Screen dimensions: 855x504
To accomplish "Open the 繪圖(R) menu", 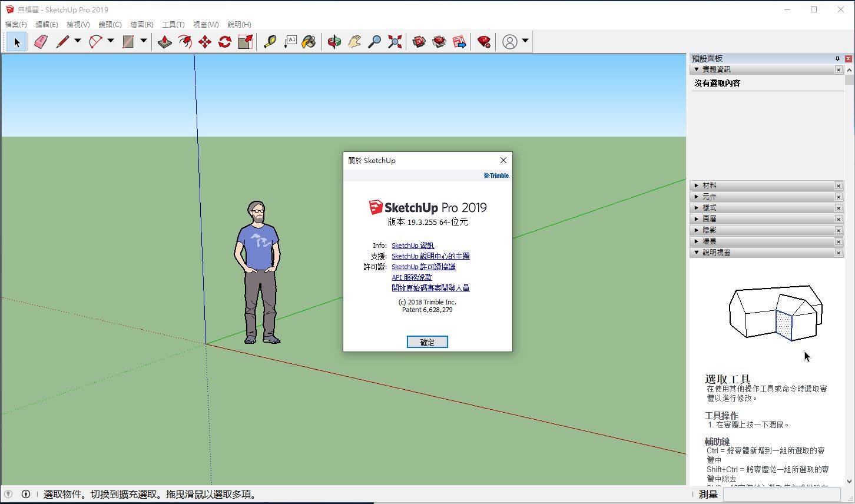I will click(141, 24).
